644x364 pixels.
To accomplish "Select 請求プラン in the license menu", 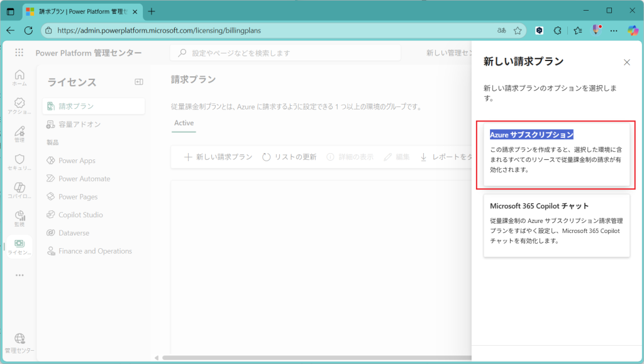I will pyautogui.click(x=94, y=106).
